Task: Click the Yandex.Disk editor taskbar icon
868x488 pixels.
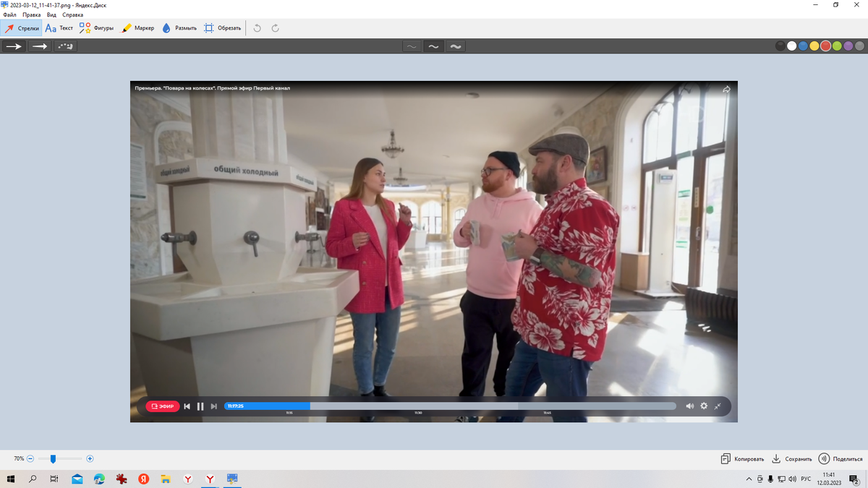Action: point(232,479)
